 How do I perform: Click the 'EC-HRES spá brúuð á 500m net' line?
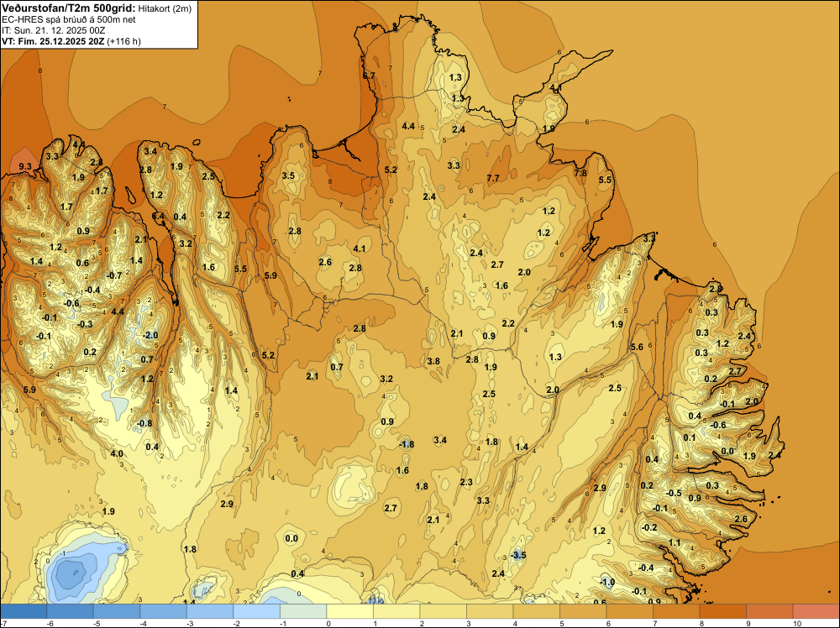pos(69,19)
